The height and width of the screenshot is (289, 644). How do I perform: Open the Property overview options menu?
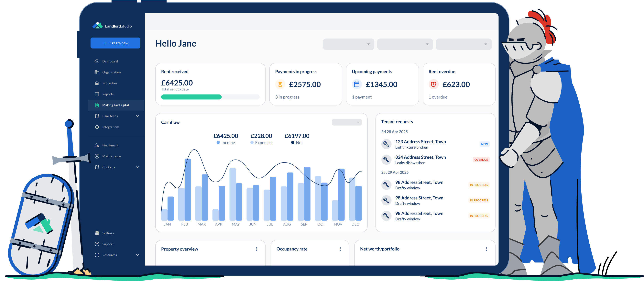click(x=257, y=249)
